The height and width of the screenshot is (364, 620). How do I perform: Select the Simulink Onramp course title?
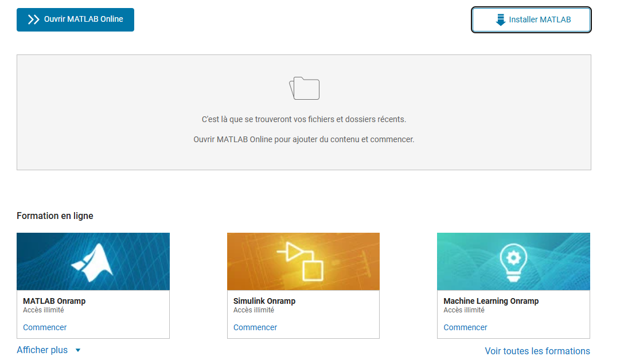point(264,301)
